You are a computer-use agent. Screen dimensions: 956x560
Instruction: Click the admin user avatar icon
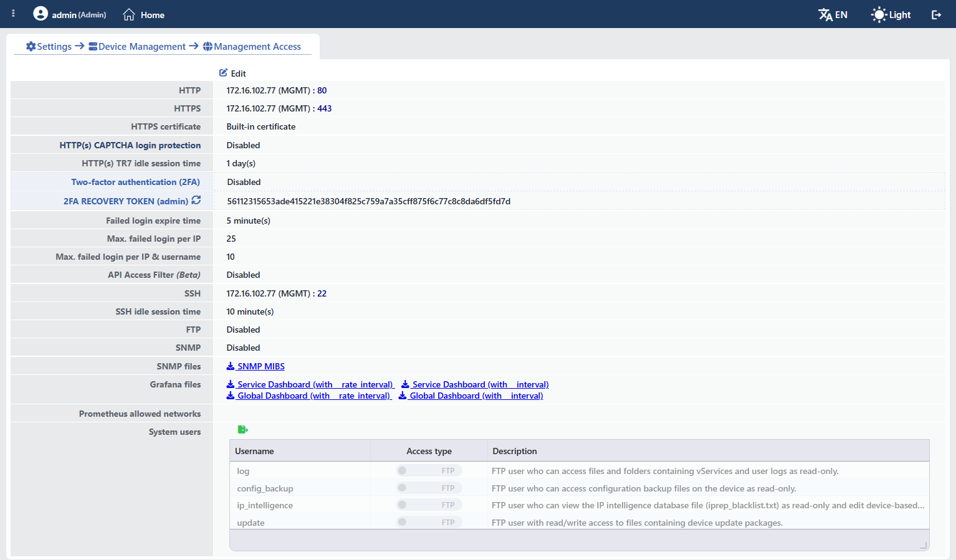(x=41, y=14)
